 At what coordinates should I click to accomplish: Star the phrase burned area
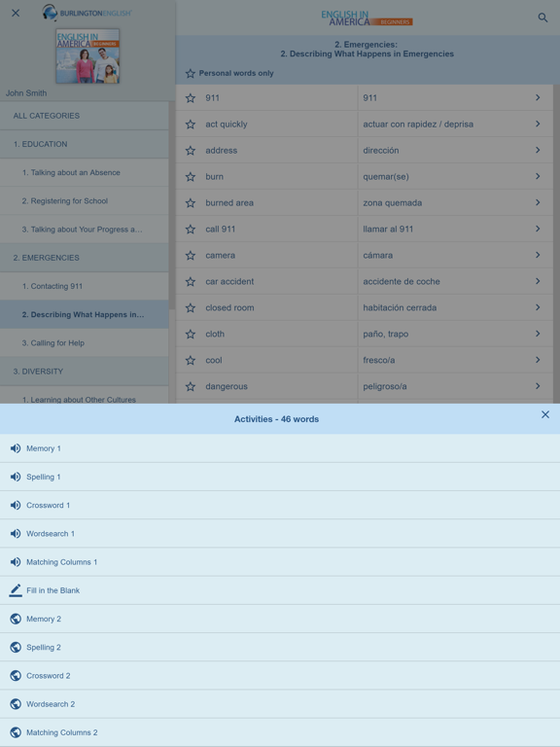(x=191, y=203)
